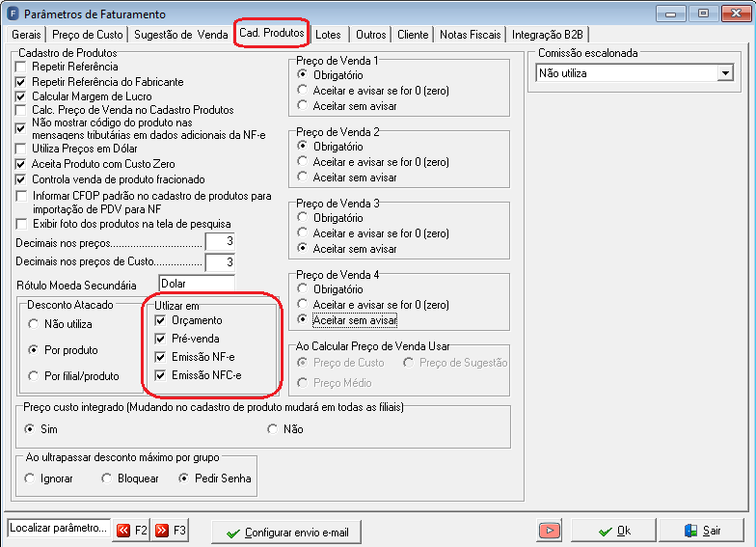Switch to the Preço de Custo tab
Image resolution: width=756 pixels, height=547 pixels.
click(87, 35)
